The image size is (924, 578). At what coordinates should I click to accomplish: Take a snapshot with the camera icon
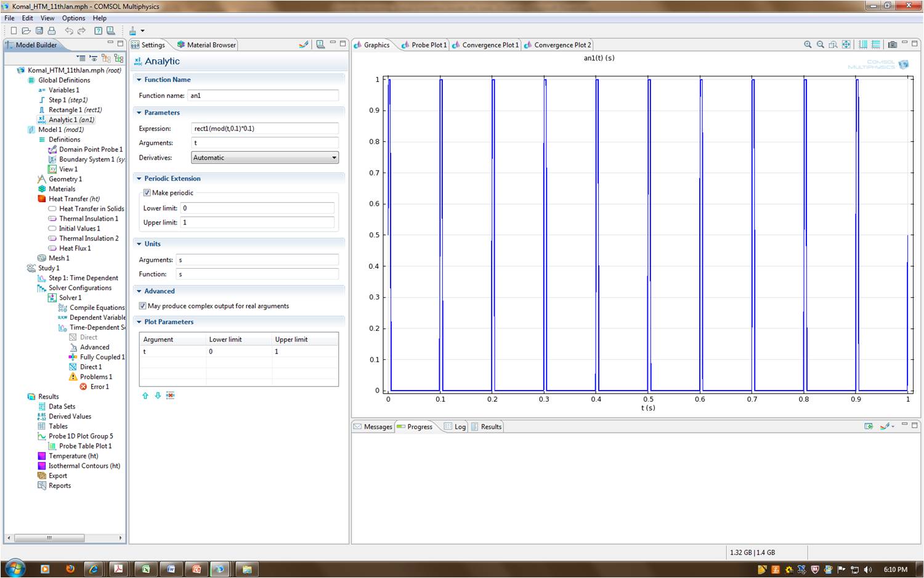[x=892, y=44]
